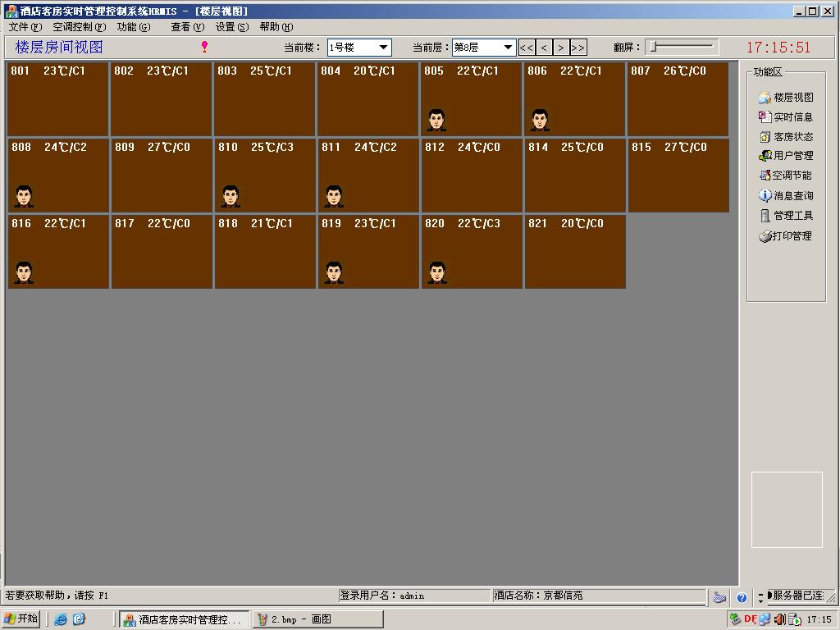The width and height of the screenshot is (840, 630).
Task: Select 空调节能 in the function panel
Action: click(786, 176)
